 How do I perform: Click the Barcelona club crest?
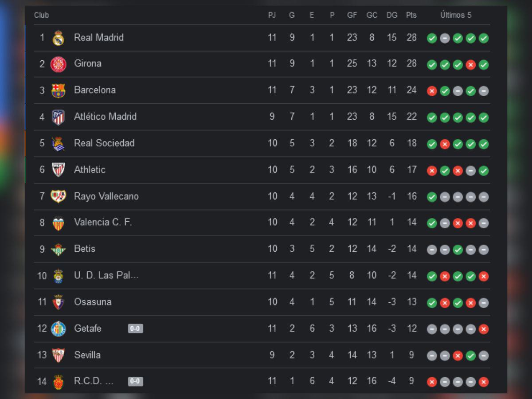click(x=58, y=90)
